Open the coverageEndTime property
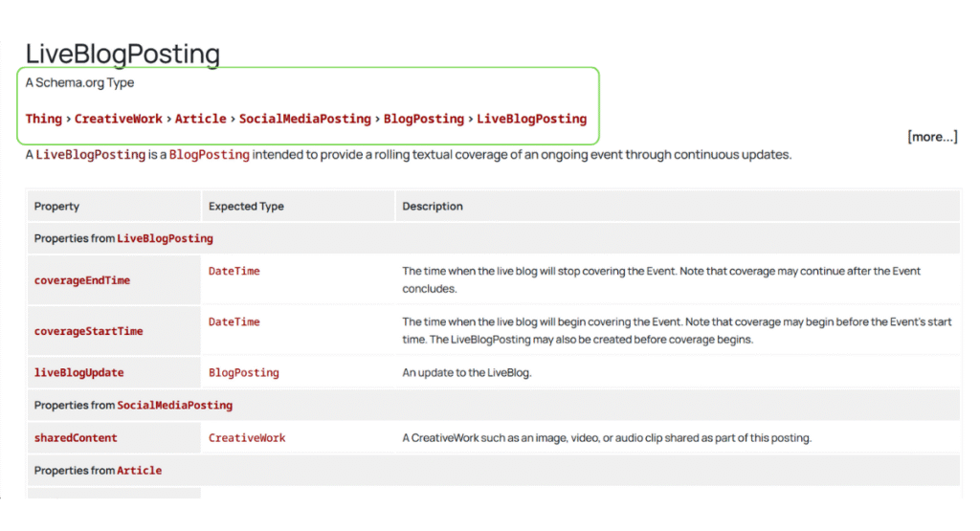The image size is (980, 531). (82, 280)
